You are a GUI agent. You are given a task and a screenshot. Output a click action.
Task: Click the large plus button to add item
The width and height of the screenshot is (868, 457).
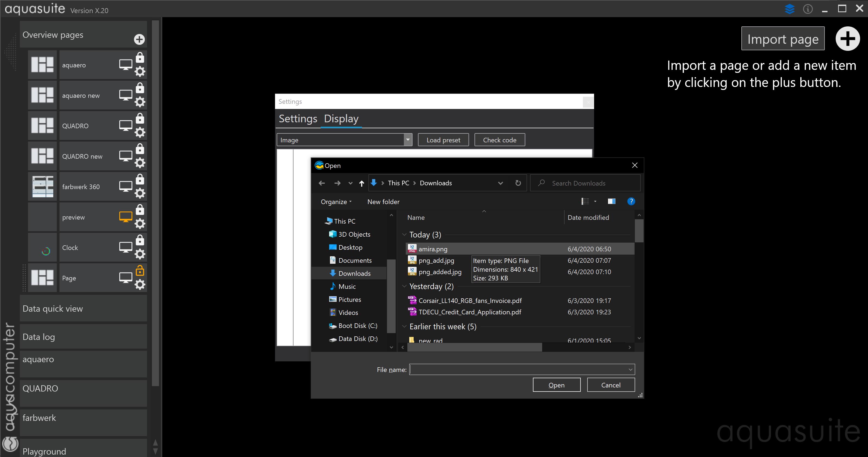848,39
